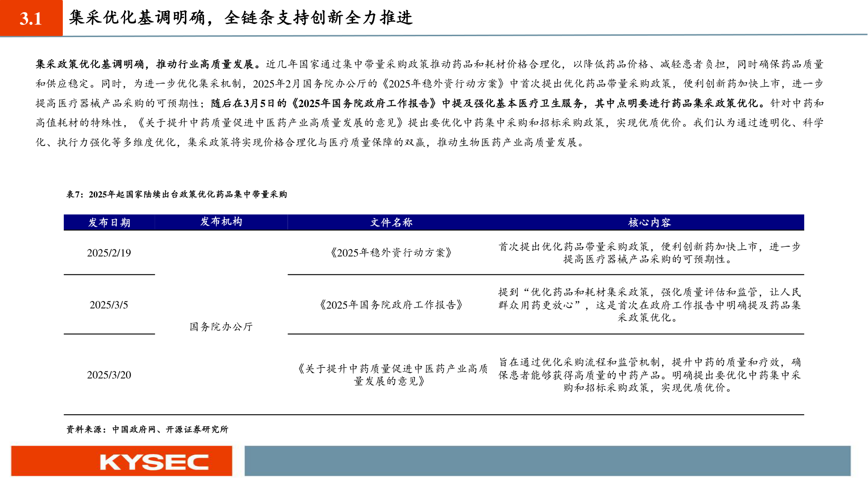Click core content starting 旨在通过优化采购流程
The width and height of the screenshot is (868, 488).
[650, 375]
